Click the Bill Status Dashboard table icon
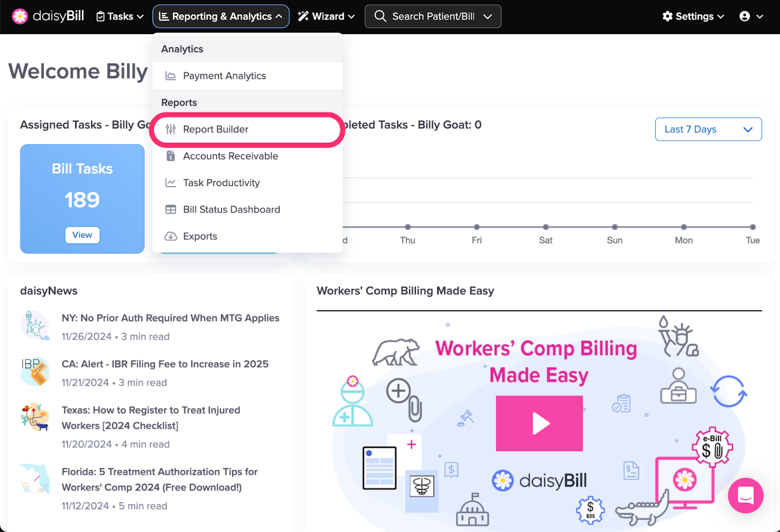The height and width of the screenshot is (532, 780). click(x=171, y=209)
